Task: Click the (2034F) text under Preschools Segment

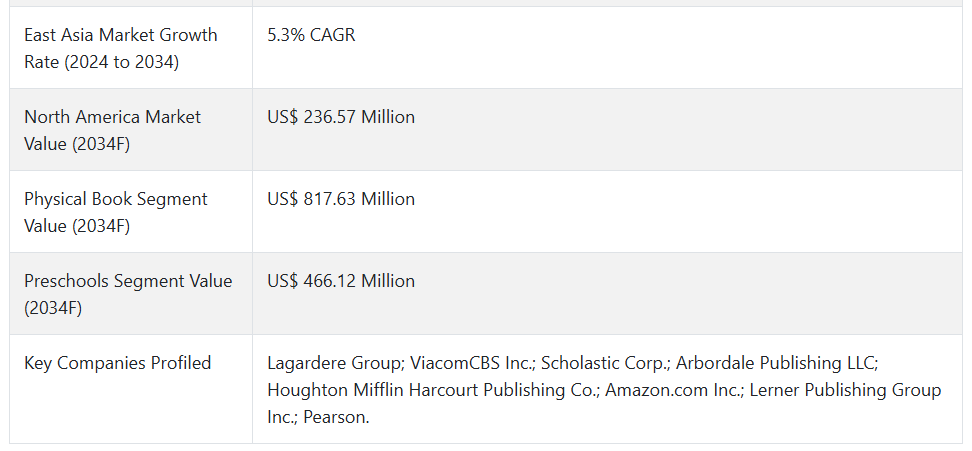Action: 53,308
